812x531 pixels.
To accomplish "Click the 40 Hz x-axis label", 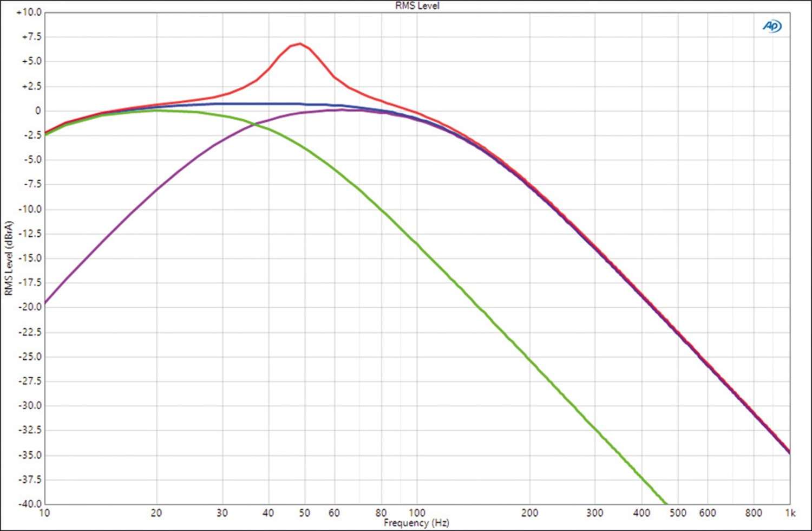I will click(269, 513).
